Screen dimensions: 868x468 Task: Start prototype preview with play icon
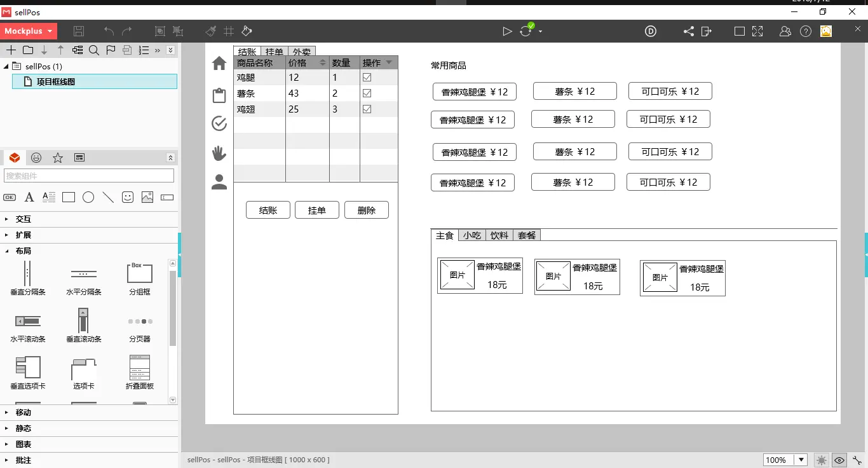pyautogui.click(x=507, y=31)
